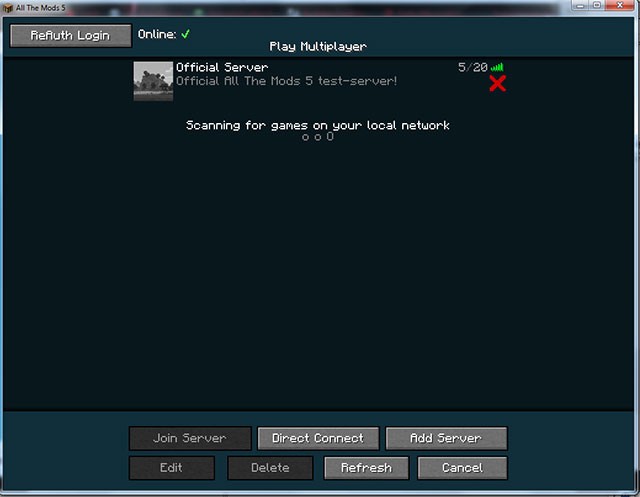This screenshot has width=640, height=497.
Task: Click the green Online checkmark icon
Action: pos(185,34)
